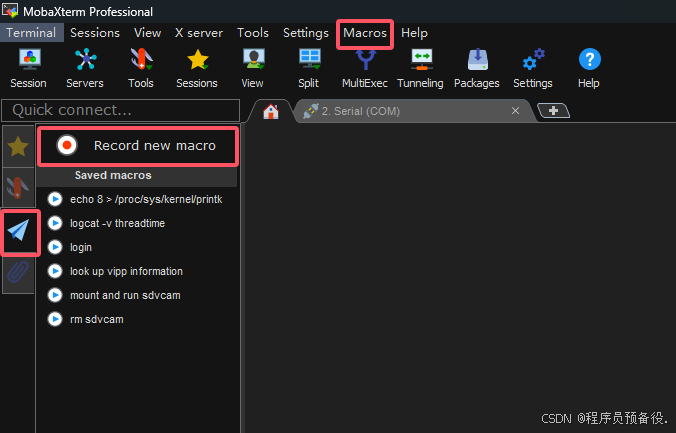The width and height of the screenshot is (676, 433).
Task: Open the sidebar Sessions star tab
Action: click(x=18, y=147)
